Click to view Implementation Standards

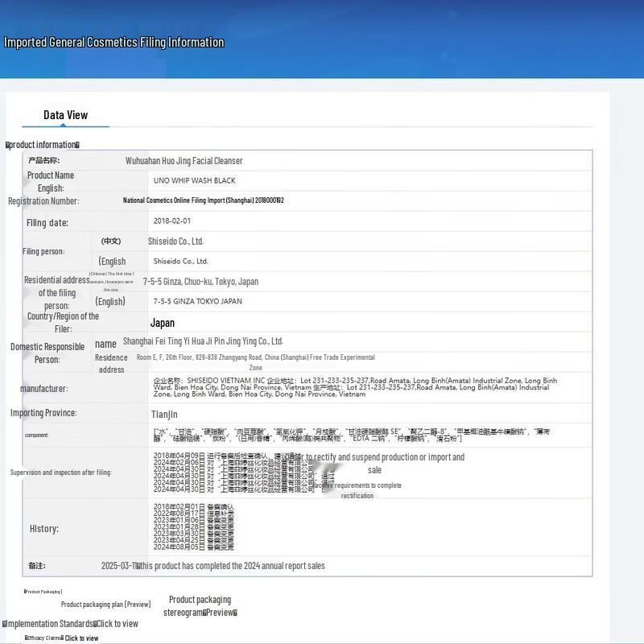[117, 624]
